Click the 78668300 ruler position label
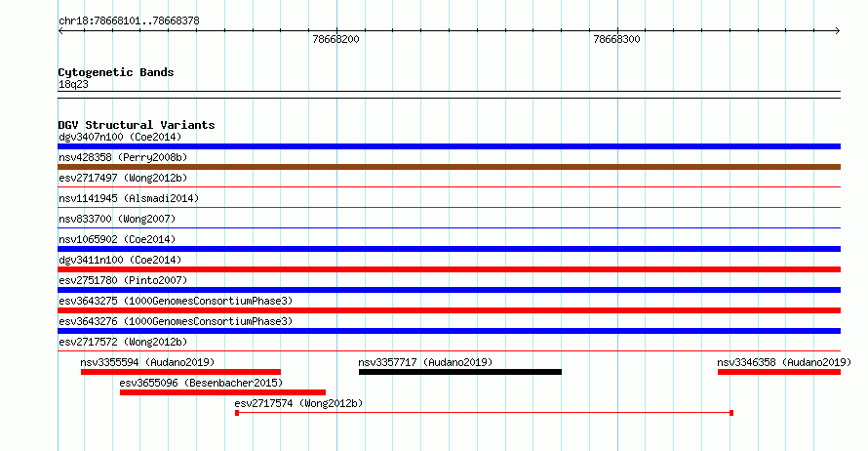The height and width of the screenshot is (451, 868). [616, 39]
